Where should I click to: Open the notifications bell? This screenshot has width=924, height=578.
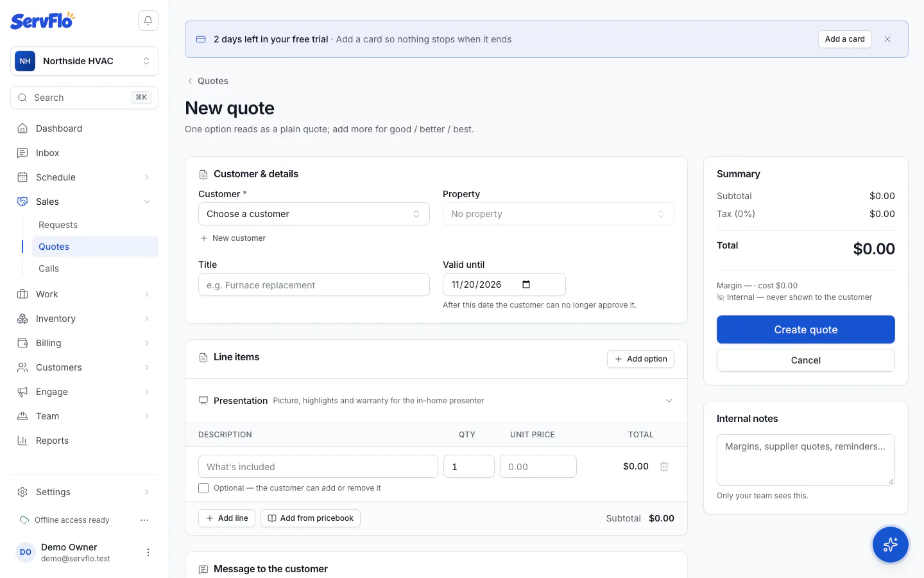coord(148,21)
